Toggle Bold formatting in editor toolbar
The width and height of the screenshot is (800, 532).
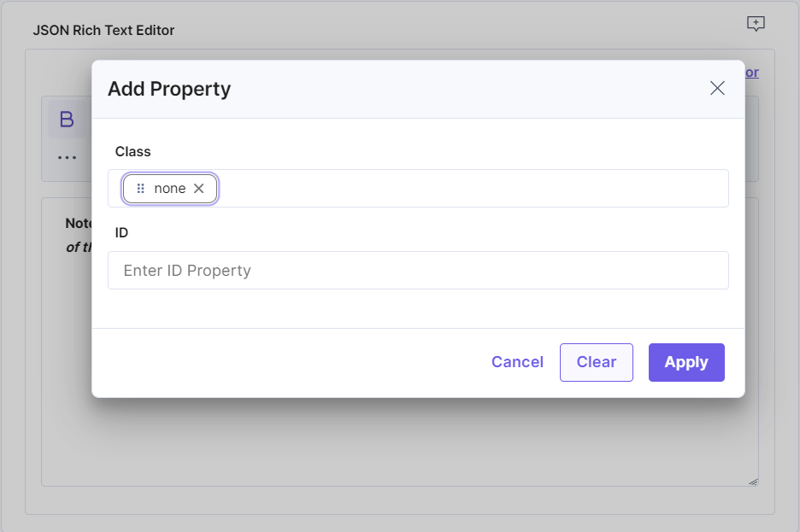point(67,120)
